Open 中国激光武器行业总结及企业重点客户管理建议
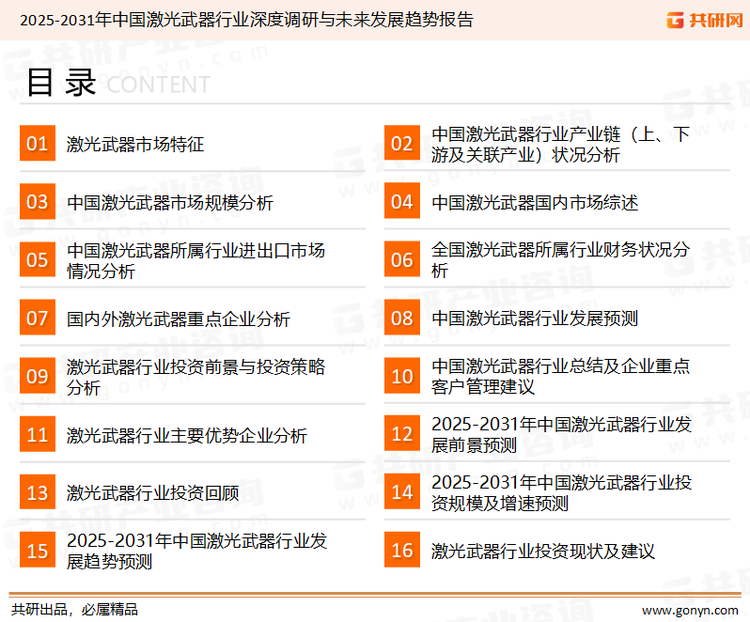Screen dimensions: 750x622 pyautogui.click(x=560, y=376)
